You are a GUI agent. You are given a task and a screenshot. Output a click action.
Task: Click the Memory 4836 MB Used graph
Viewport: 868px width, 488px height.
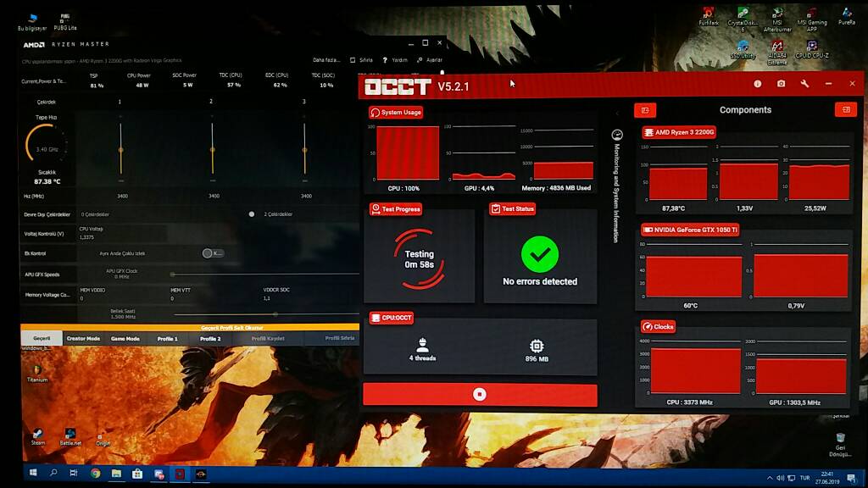[x=563, y=154]
